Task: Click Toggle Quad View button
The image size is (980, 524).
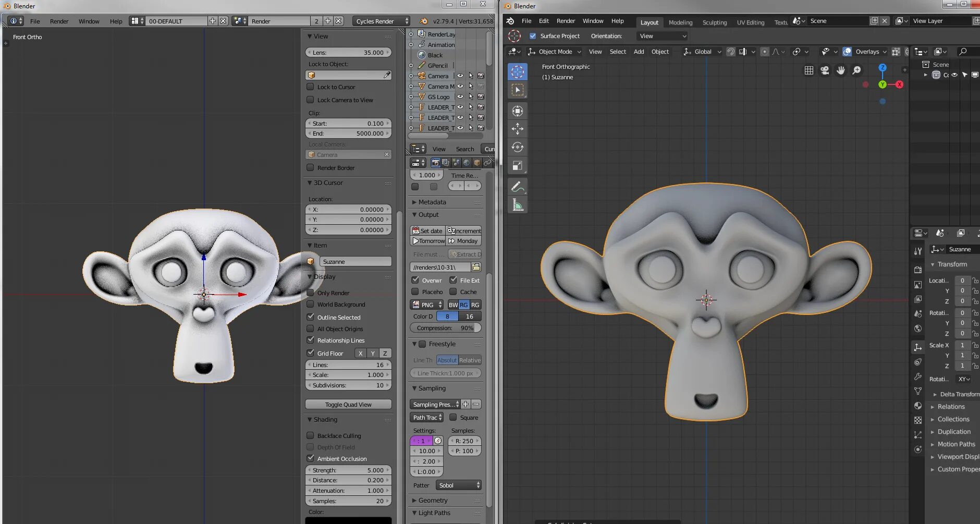Action: [348, 405]
